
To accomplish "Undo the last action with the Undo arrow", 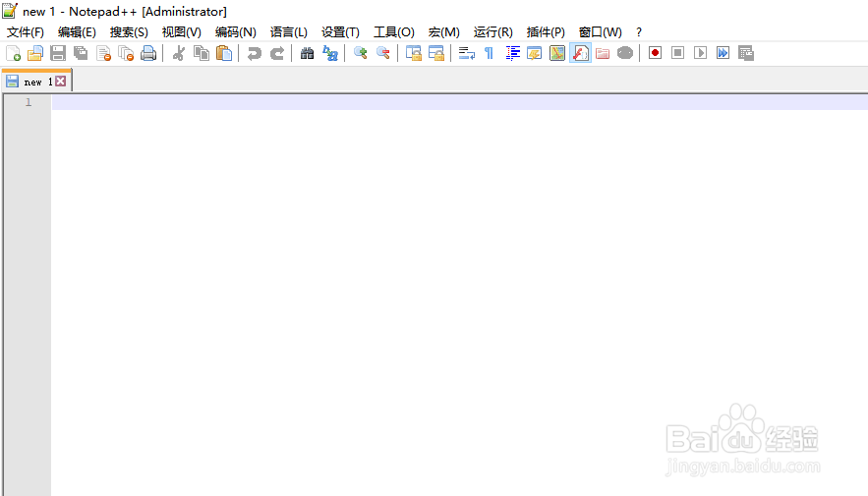I will tap(254, 53).
